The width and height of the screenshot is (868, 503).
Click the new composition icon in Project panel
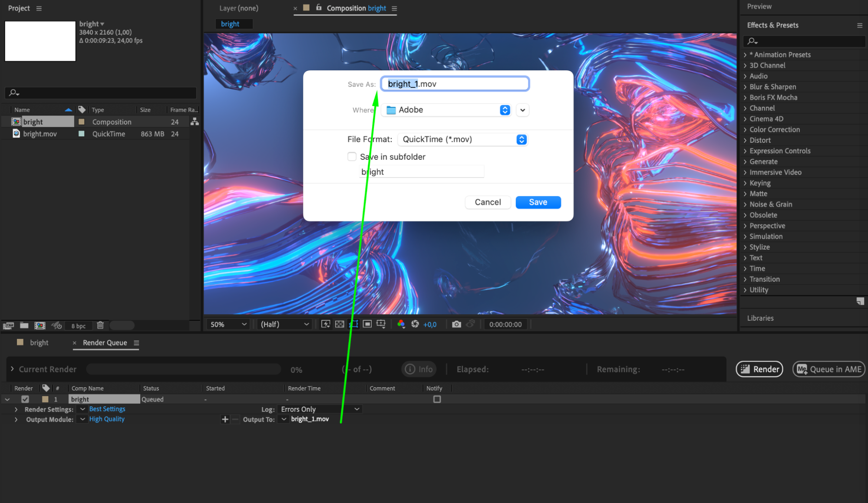point(40,325)
